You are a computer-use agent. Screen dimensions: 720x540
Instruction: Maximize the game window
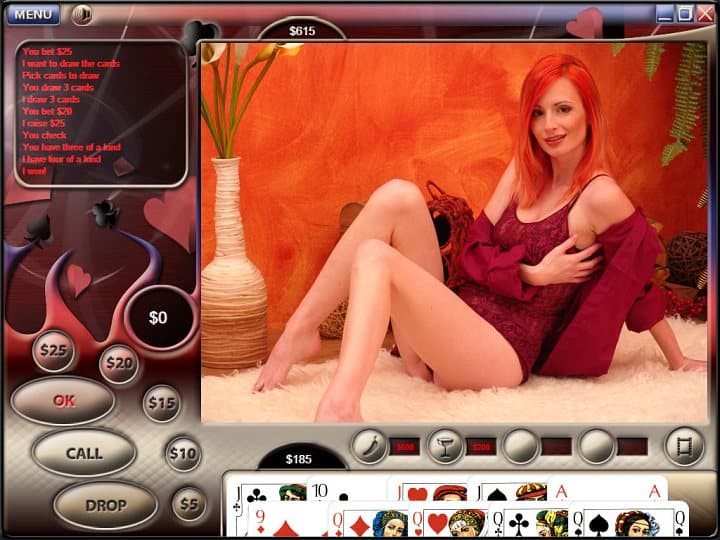tap(685, 14)
